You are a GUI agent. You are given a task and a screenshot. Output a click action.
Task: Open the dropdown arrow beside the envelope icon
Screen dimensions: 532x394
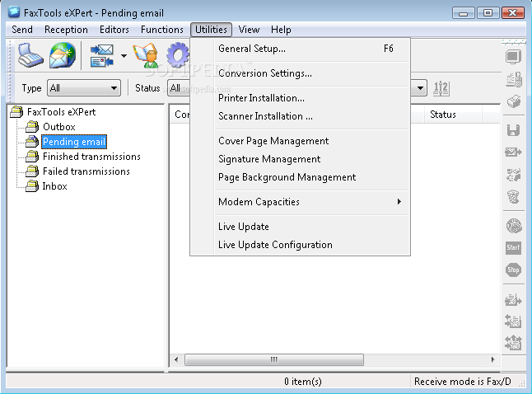[x=124, y=56]
